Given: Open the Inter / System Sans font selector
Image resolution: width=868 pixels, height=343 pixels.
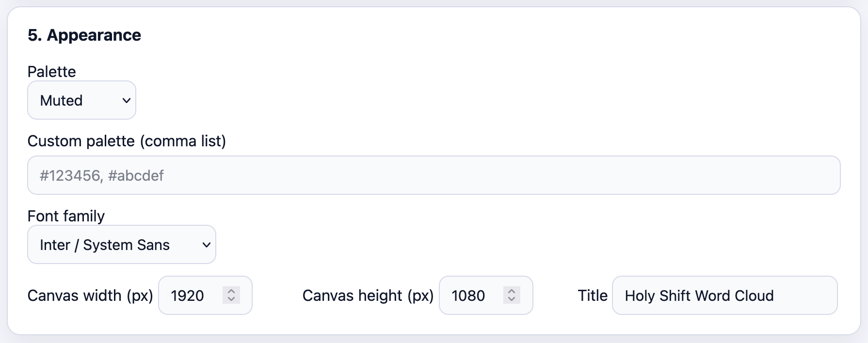Looking at the screenshot, I should pos(112,245).
